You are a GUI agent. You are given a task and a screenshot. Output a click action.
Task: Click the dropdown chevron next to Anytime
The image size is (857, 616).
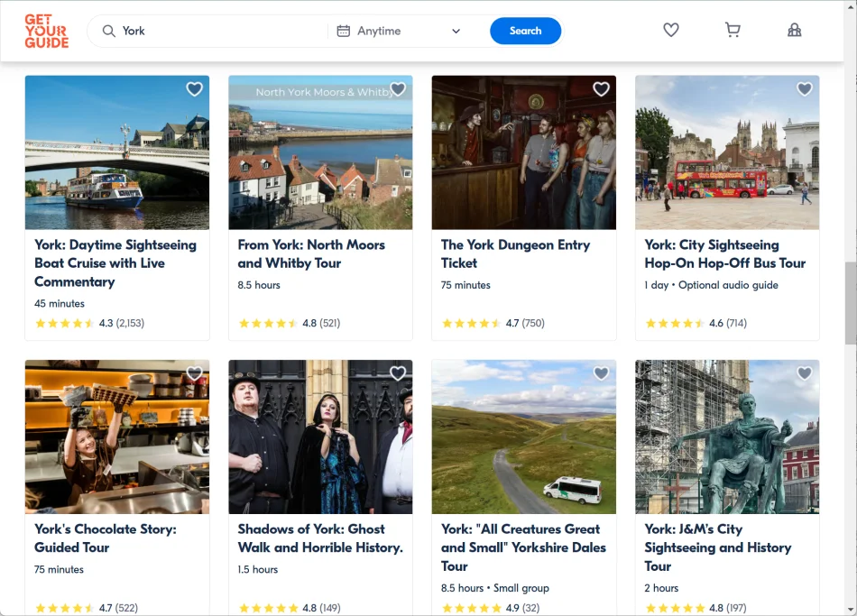(x=456, y=32)
